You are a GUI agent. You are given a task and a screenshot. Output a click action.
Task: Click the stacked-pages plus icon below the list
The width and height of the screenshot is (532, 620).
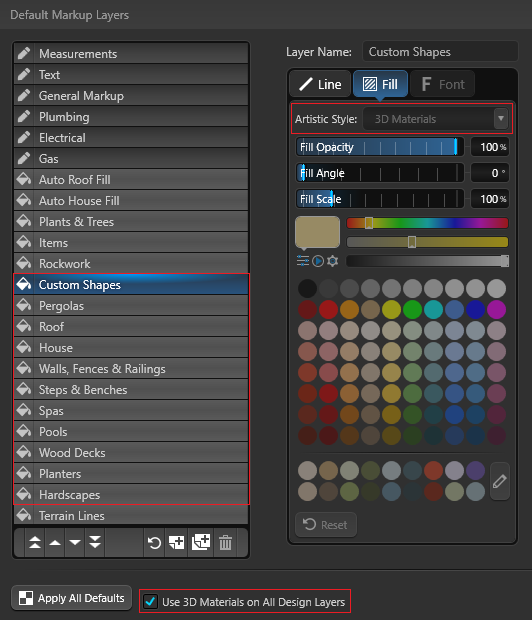(x=201, y=542)
